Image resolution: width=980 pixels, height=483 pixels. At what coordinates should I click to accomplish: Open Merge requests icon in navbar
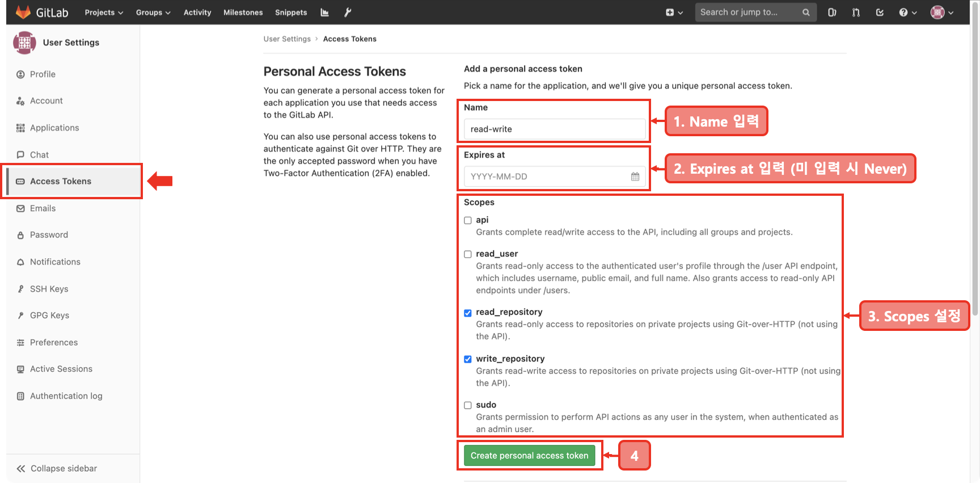[x=856, y=12]
